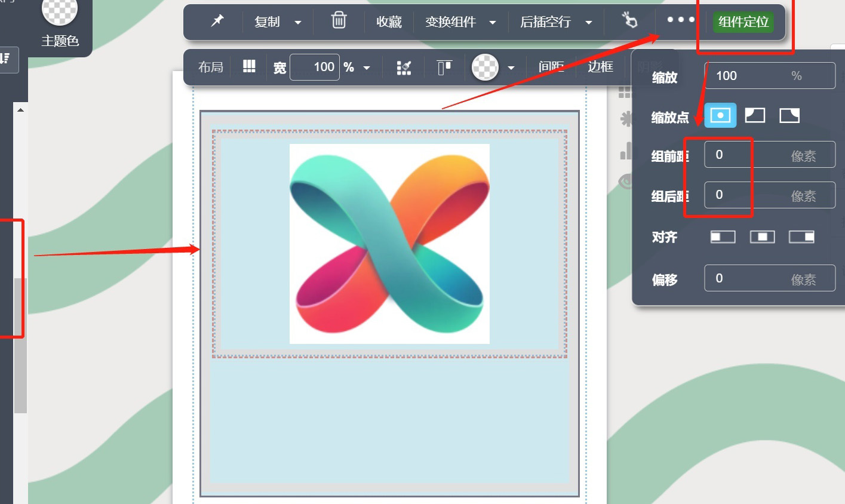Click the green 组件定位 button
845x504 pixels.
click(x=743, y=22)
